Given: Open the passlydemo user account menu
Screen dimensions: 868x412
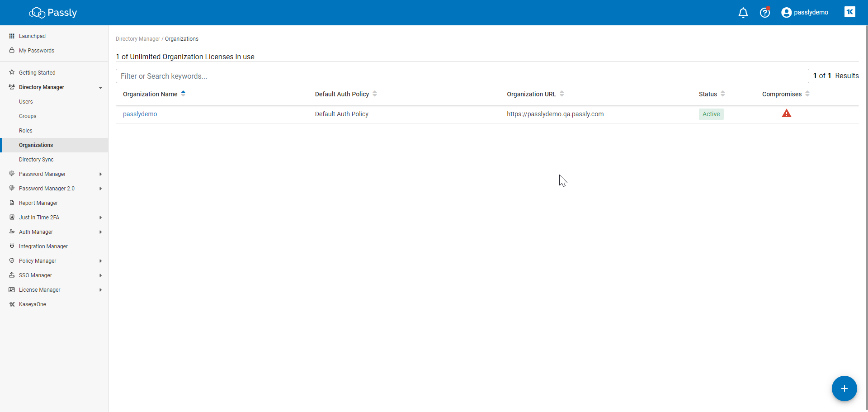Looking at the screenshot, I should click(x=805, y=13).
